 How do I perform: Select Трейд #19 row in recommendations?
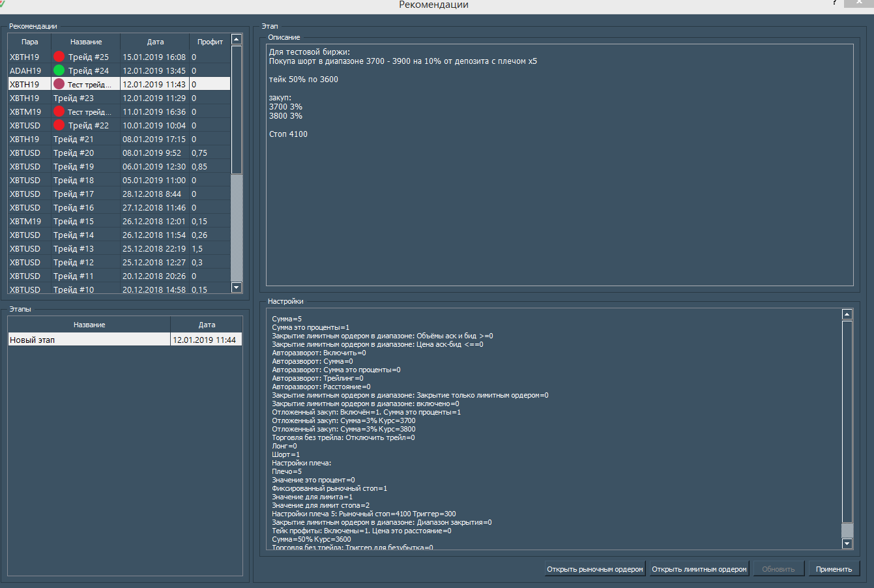click(74, 166)
